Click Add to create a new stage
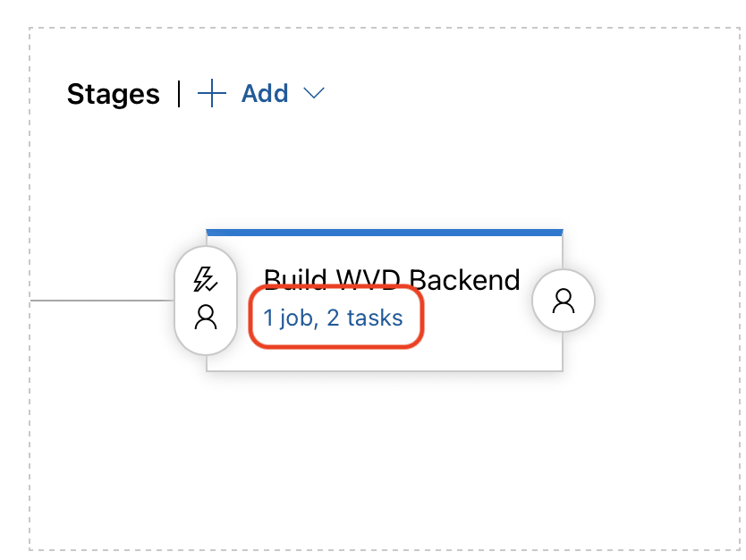The height and width of the screenshot is (560, 746). 263,93
